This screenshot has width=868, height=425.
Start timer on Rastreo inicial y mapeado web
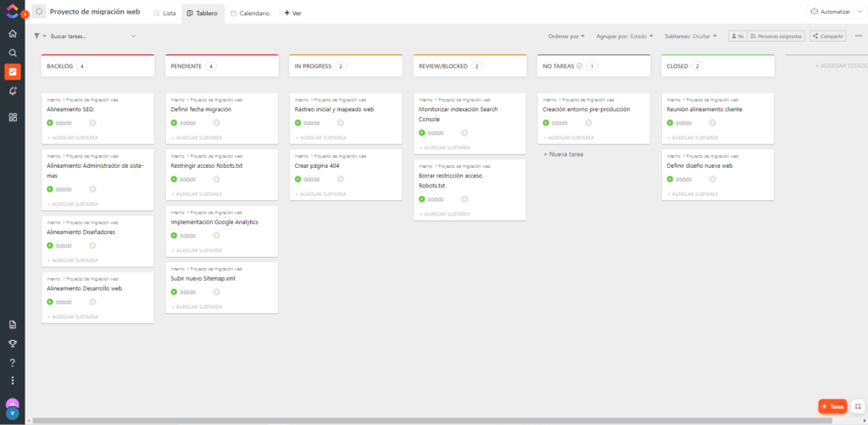coord(298,123)
